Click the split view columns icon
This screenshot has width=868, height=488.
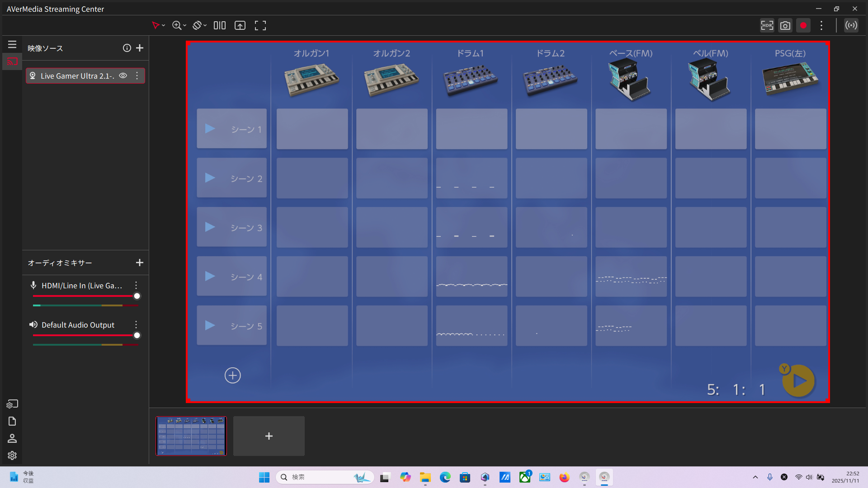pos(220,26)
